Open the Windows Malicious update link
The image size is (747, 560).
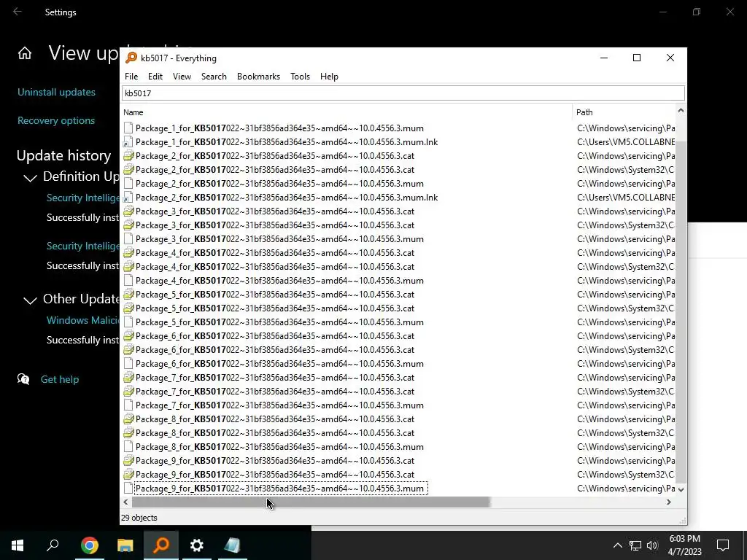click(x=83, y=320)
